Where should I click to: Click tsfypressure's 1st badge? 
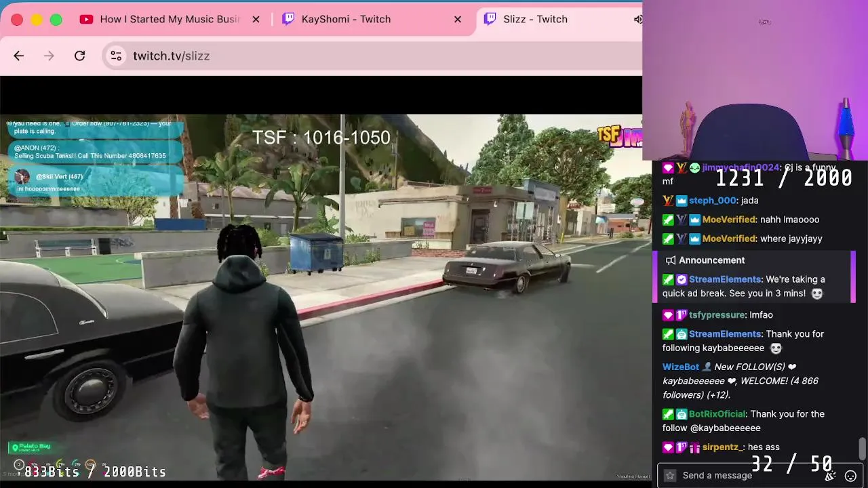coord(682,314)
